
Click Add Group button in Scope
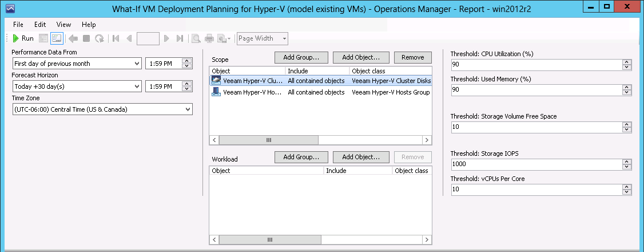(x=301, y=57)
